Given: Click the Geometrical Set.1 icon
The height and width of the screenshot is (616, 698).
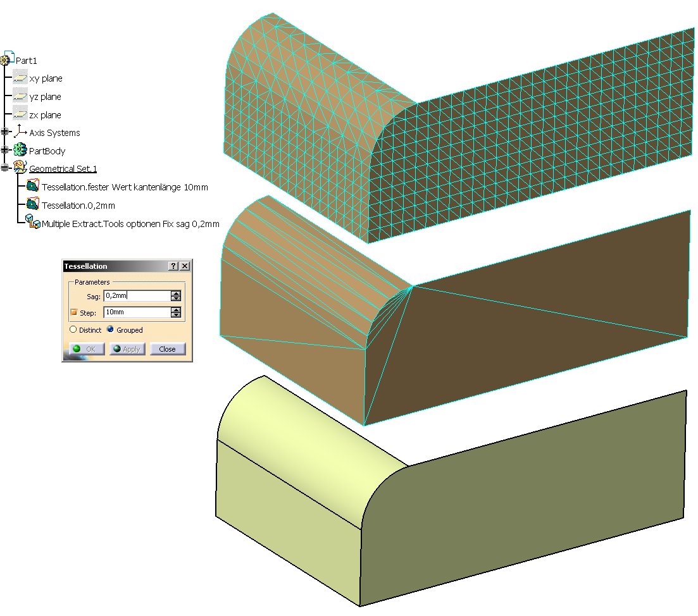Looking at the screenshot, I should coord(20,167).
